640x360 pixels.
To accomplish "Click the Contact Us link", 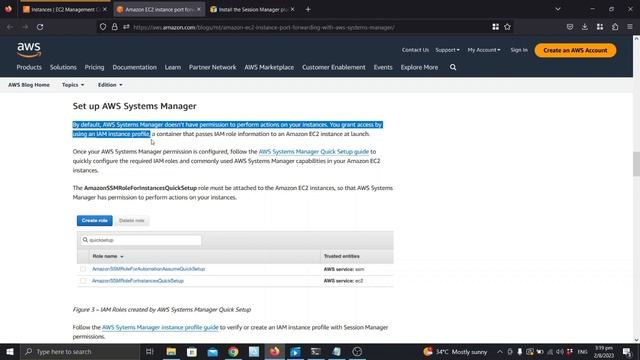I will pos(415,50).
